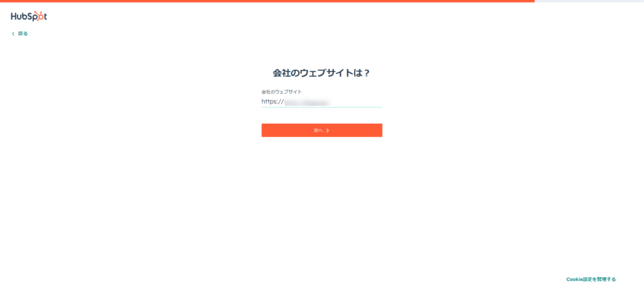Click the orange filled portion of progress bar

pos(267,1)
